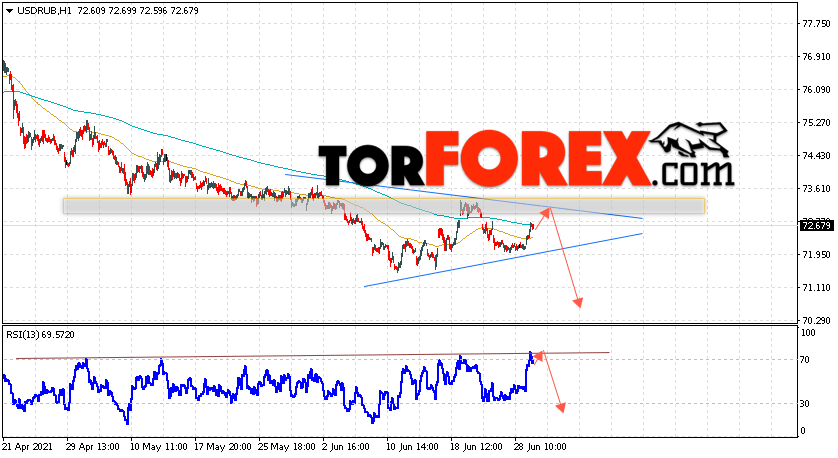Click the RSI scale value 70
The height and width of the screenshot is (458, 838).
point(804,360)
